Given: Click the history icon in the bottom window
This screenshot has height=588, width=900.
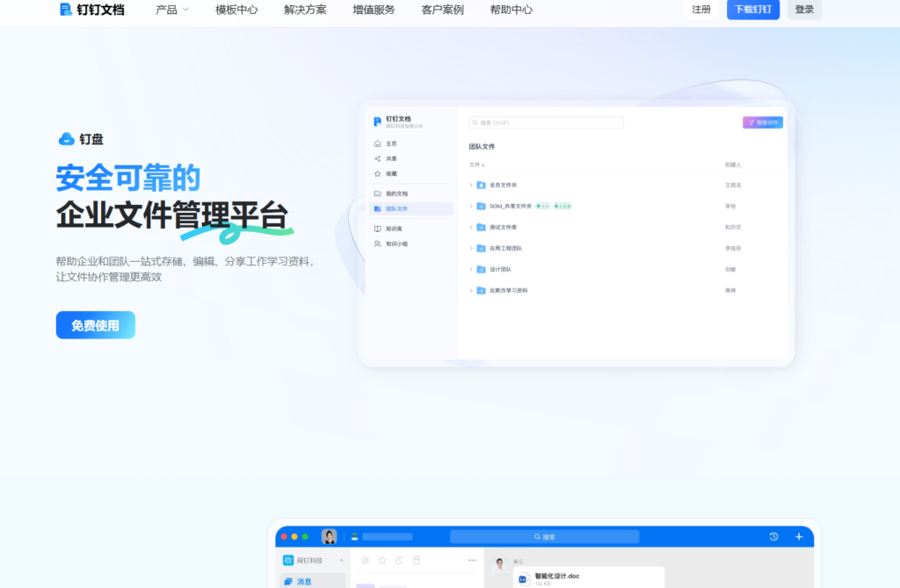Looking at the screenshot, I should coord(773,536).
